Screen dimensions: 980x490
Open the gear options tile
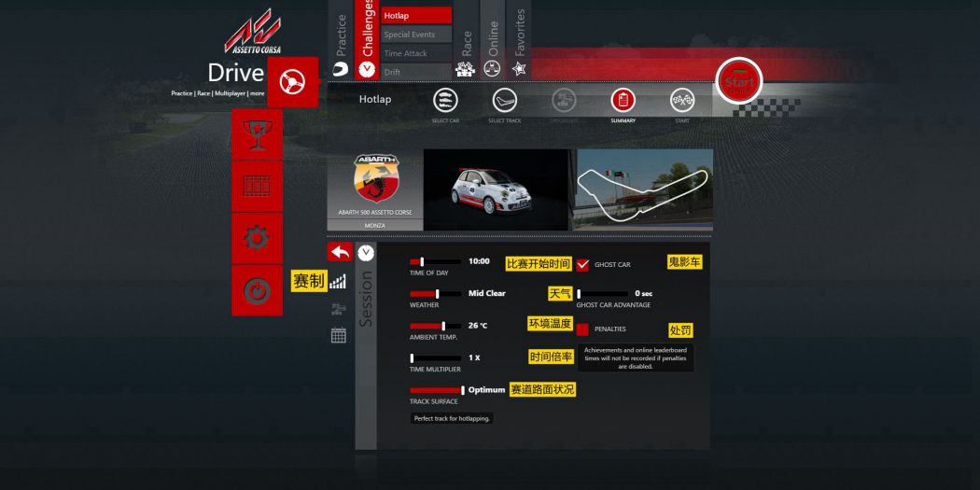pyautogui.click(x=257, y=238)
